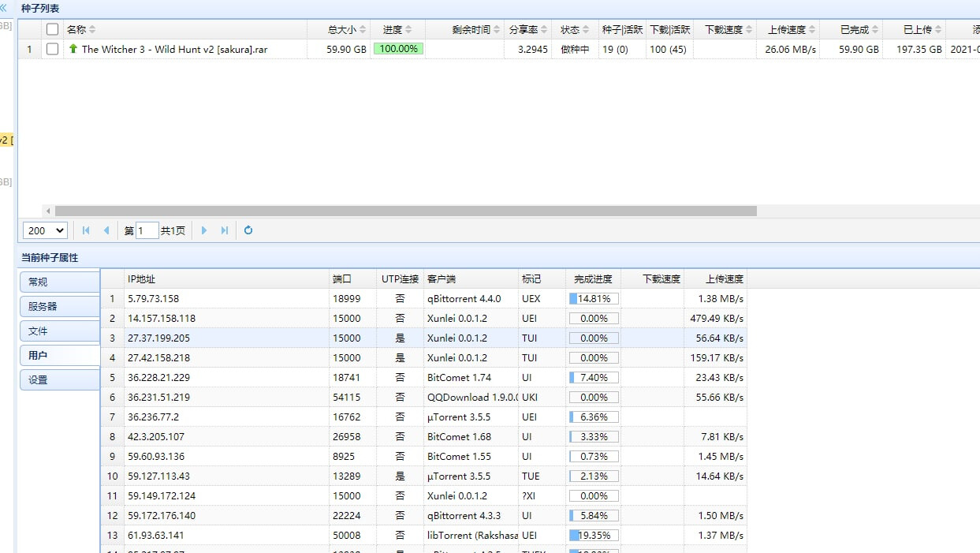Check the Witcher 3 torrent row checkbox
Viewport: 980px width, 553px height.
tap(53, 49)
